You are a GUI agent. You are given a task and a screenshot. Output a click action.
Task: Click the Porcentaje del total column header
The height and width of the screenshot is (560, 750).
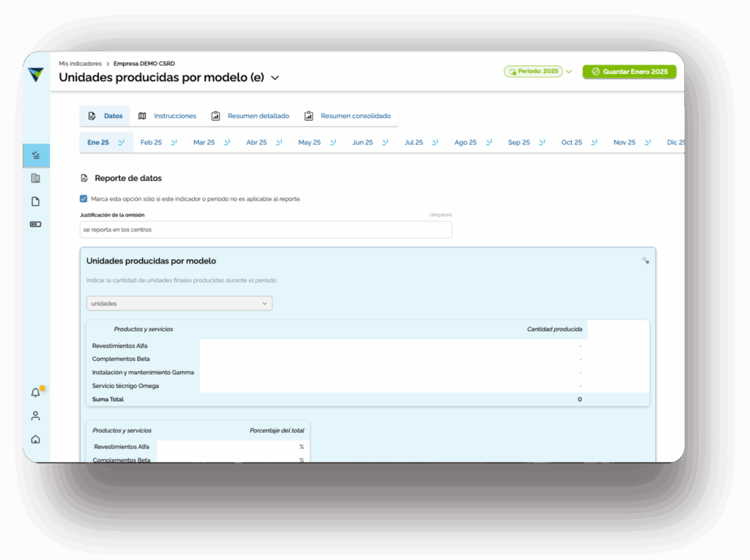click(277, 430)
